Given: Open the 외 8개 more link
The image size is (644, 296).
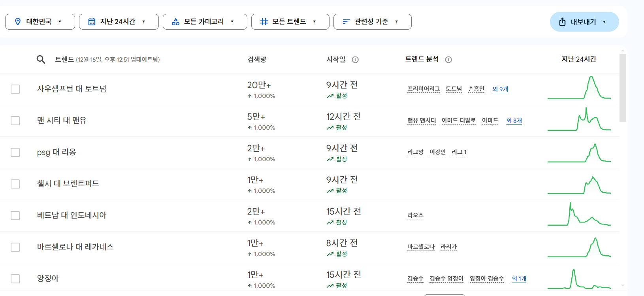Looking at the screenshot, I should coord(514,121).
